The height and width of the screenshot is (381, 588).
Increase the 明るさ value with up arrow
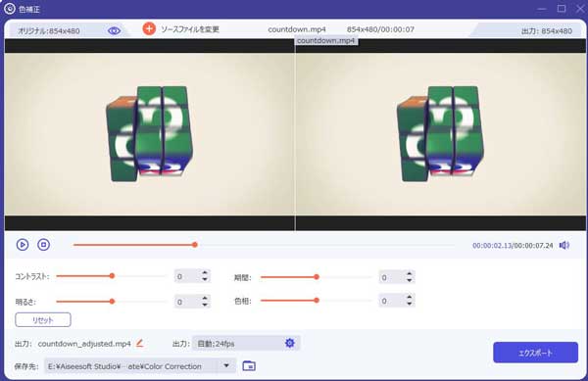tap(205, 298)
